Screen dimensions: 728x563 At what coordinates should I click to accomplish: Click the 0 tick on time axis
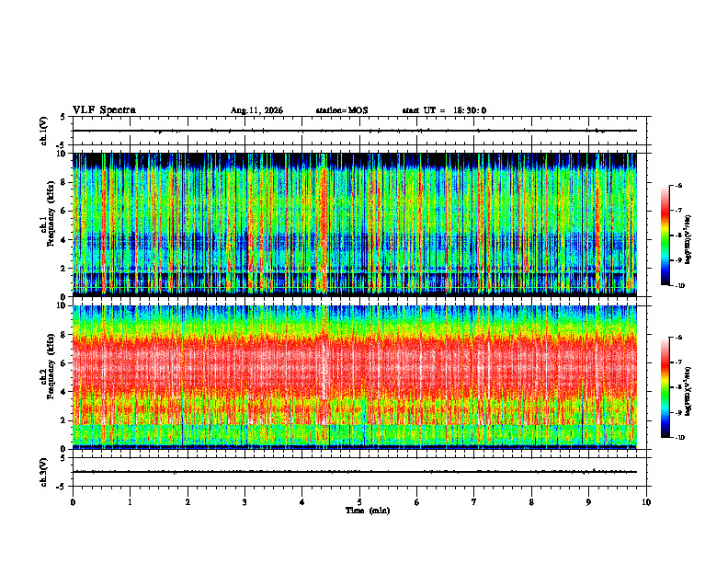pyautogui.click(x=73, y=502)
